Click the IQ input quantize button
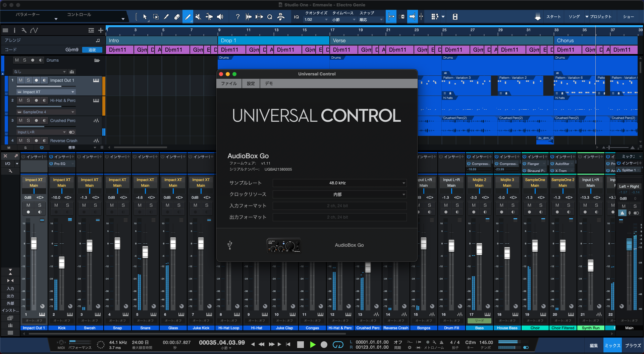Image resolution: width=644 pixels, height=354 pixels. point(297,17)
